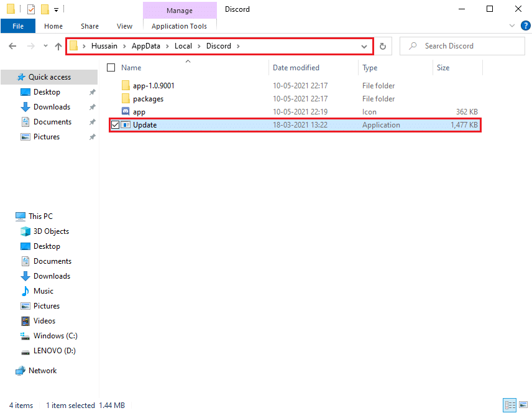Click inside the Search Discord box

click(x=462, y=45)
